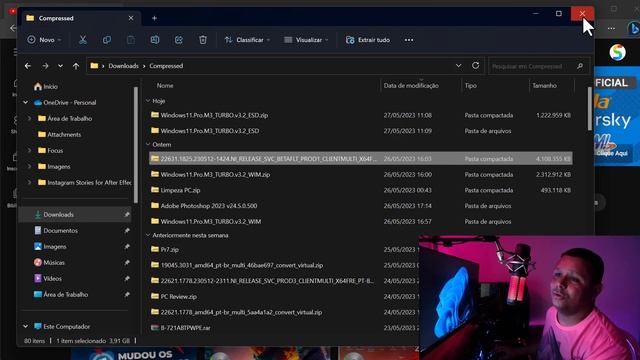
Task: Select Instagram Stories for After Effects folder
Action: point(84,182)
